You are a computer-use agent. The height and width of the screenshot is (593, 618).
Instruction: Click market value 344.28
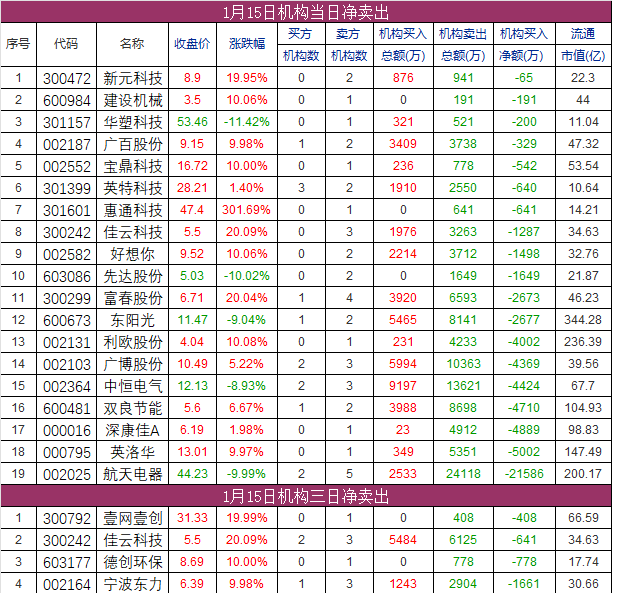tap(583, 320)
